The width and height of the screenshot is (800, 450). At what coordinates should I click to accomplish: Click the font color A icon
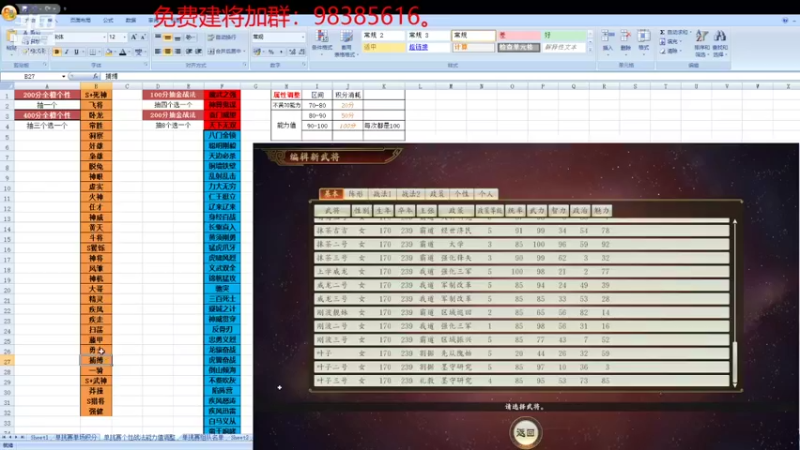coord(122,52)
